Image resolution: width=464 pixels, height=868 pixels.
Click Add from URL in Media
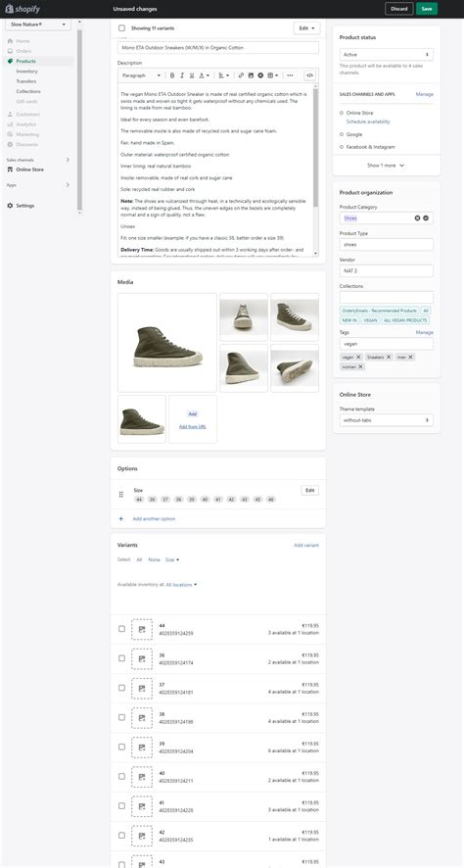coord(193,426)
